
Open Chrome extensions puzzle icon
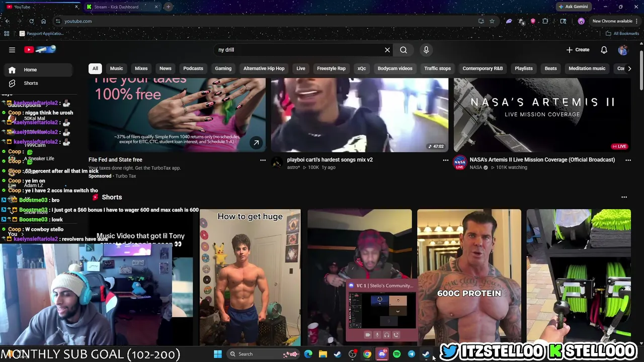[x=545, y=21]
